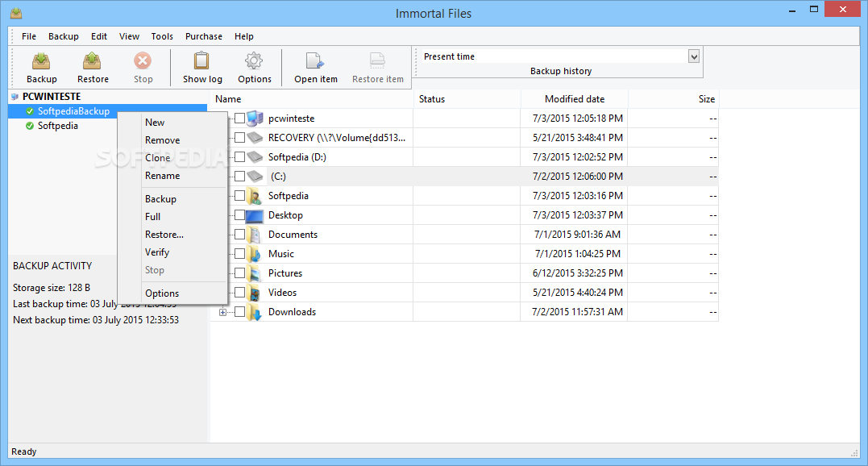The width and height of the screenshot is (868, 466).
Task: Check the (C:) drive checkbox
Action: point(239,176)
